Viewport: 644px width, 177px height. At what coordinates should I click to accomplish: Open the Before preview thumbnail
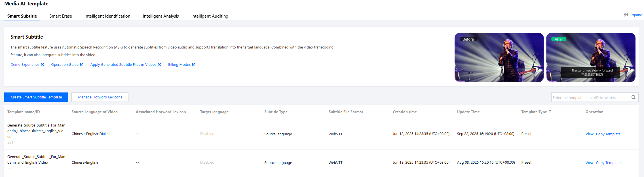click(x=499, y=58)
